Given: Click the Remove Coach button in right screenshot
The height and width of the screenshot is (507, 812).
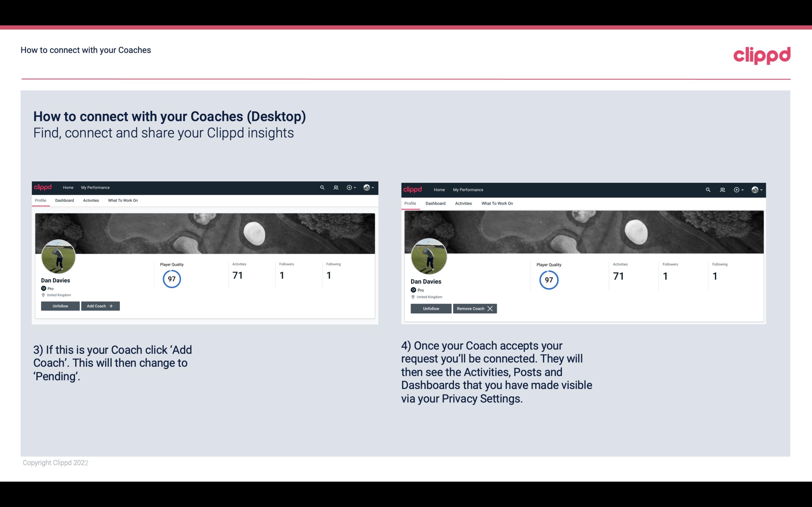Looking at the screenshot, I should pos(475,308).
